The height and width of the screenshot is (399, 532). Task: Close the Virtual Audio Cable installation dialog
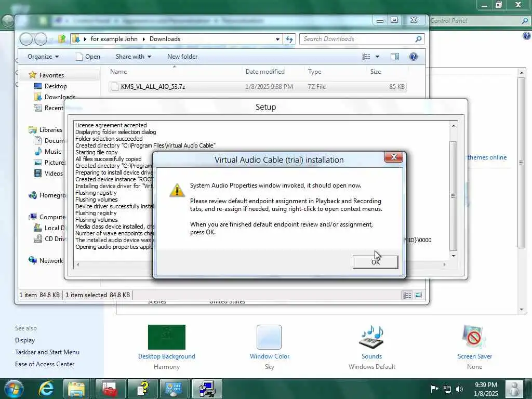pos(394,157)
